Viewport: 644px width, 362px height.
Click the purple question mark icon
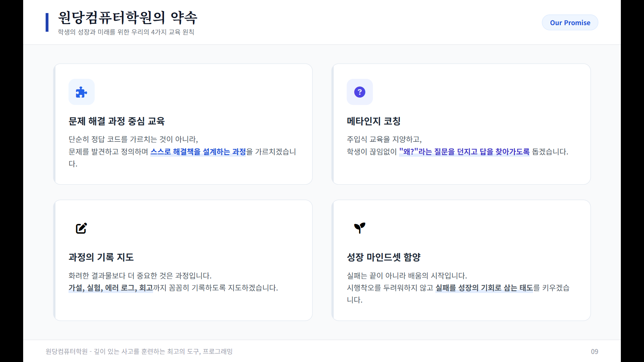coord(360,92)
